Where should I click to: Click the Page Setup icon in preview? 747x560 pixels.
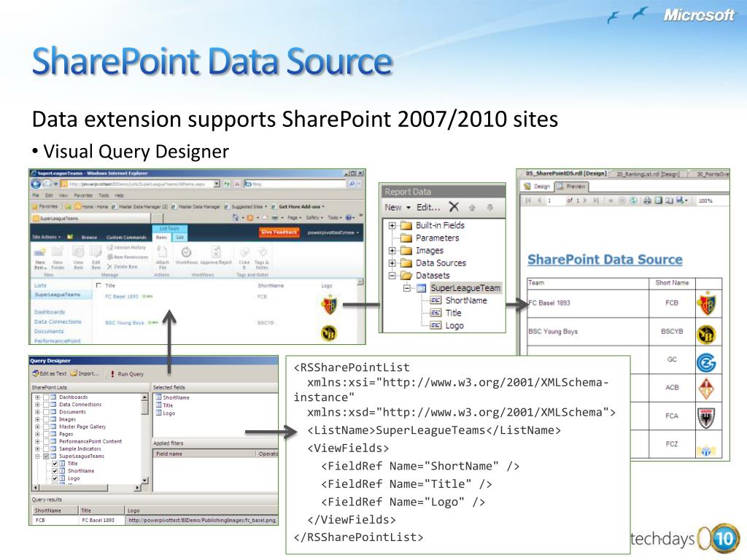(670, 201)
